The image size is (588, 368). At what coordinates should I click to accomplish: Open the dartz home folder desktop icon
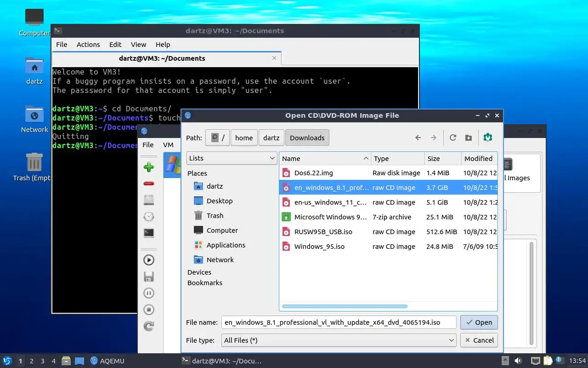click(34, 71)
